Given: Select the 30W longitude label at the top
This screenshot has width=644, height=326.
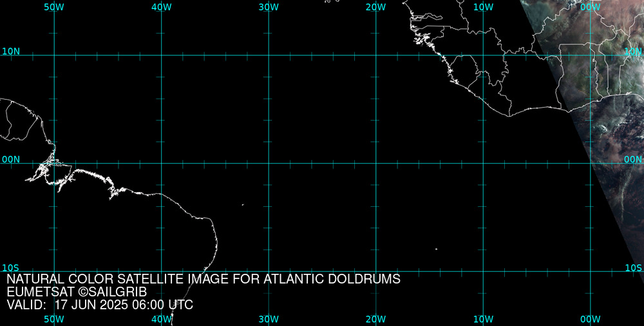Looking at the screenshot, I should tap(269, 7).
